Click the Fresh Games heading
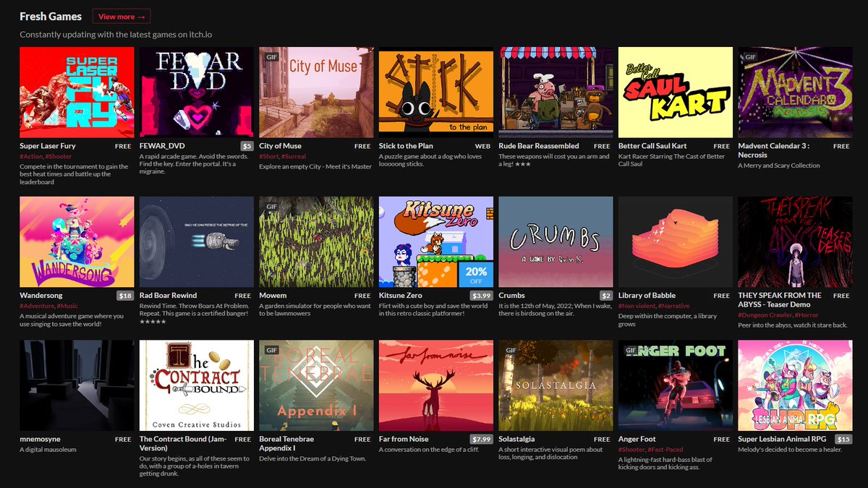This screenshot has width=868, height=488. coord(51,16)
